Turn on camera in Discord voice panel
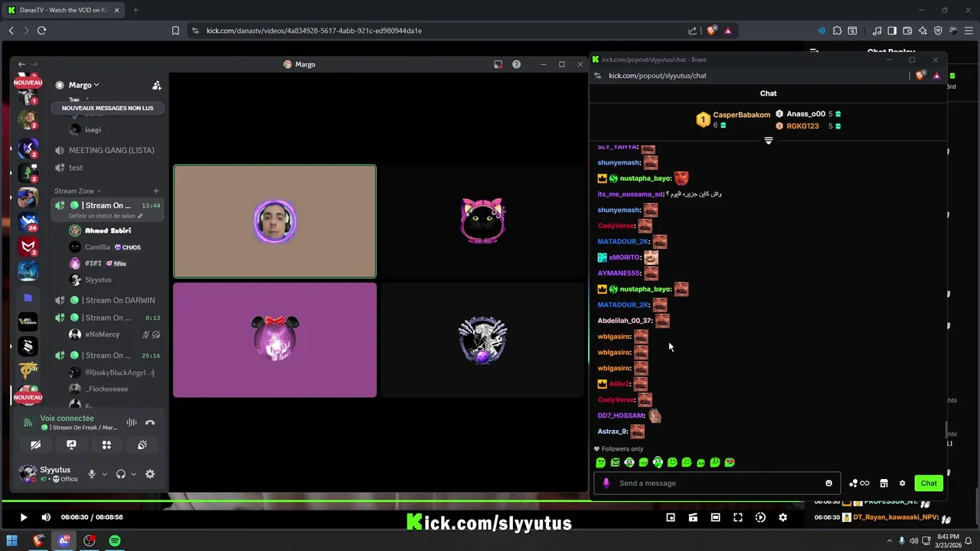Screen dimensions: 980x551 tap(35, 445)
